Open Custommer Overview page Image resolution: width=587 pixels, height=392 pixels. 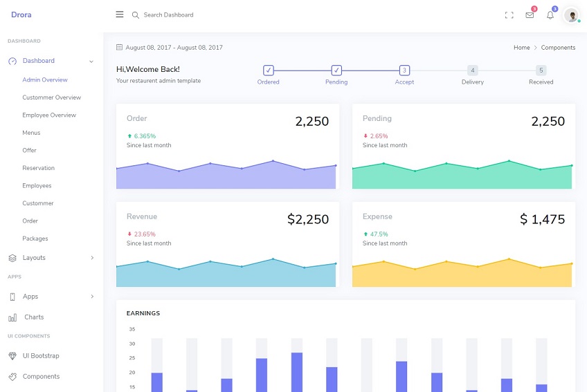tap(52, 97)
